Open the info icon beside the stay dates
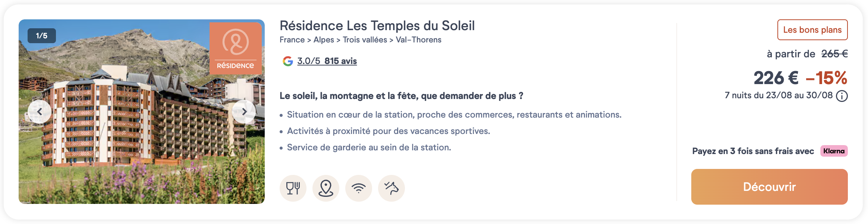868x224 pixels. (842, 96)
